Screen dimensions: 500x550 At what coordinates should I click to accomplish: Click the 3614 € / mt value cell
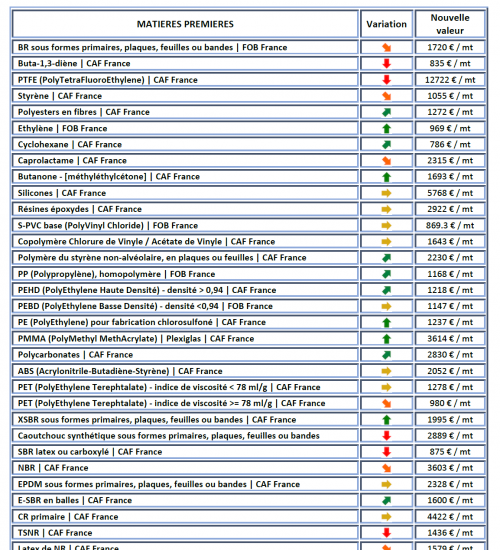pyautogui.click(x=450, y=338)
